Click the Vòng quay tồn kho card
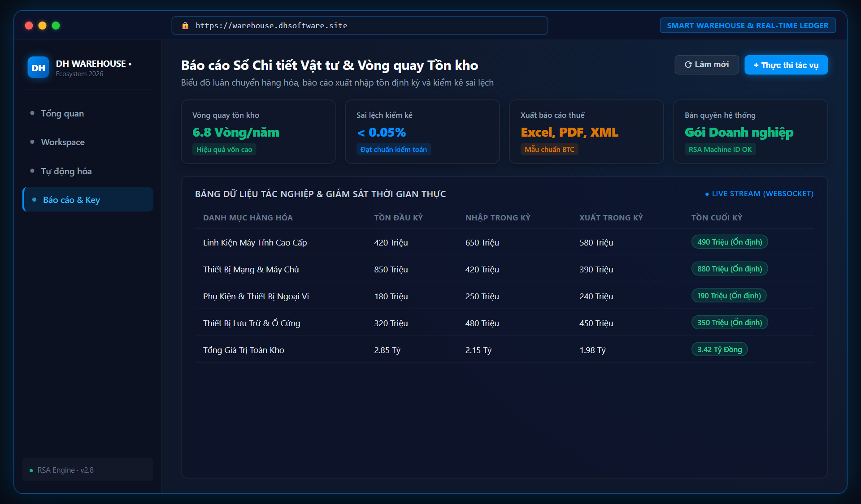Image resolution: width=861 pixels, height=504 pixels. point(258,132)
